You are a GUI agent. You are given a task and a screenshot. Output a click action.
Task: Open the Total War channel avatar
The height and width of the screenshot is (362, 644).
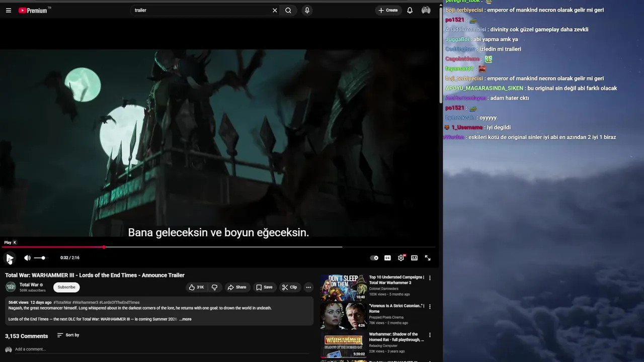click(11, 287)
